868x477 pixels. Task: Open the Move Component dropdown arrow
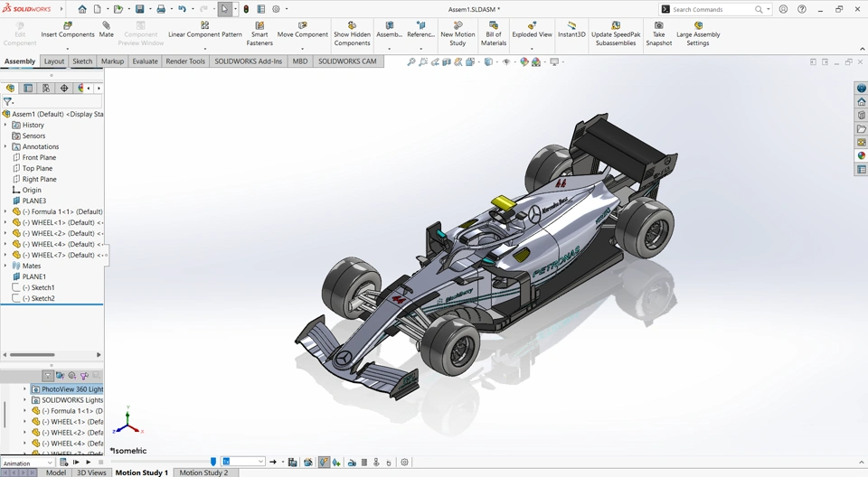(x=302, y=49)
